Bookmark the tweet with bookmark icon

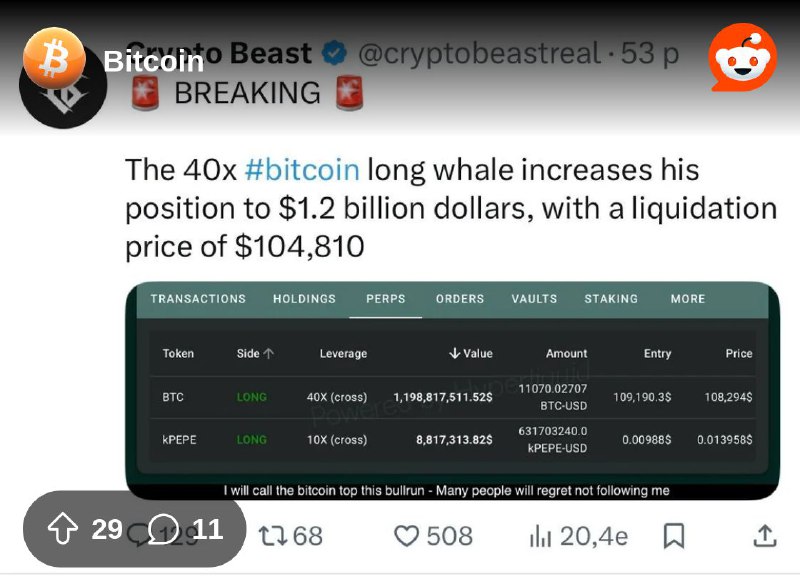pos(673,536)
